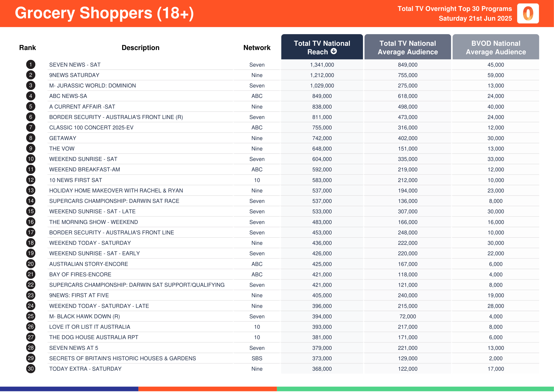Click the green segment of the bottom color bar
The height and width of the screenshot is (392, 554).
coord(415,389)
